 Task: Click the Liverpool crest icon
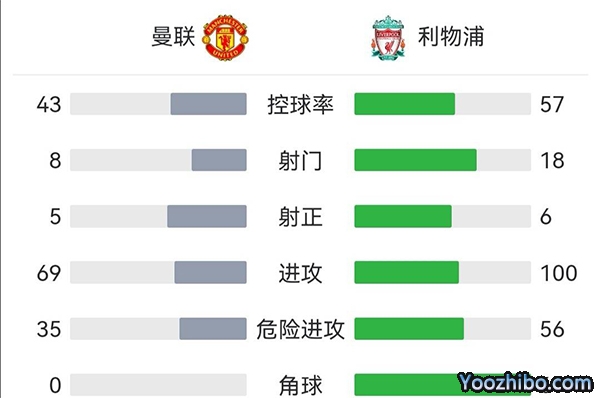388,38
